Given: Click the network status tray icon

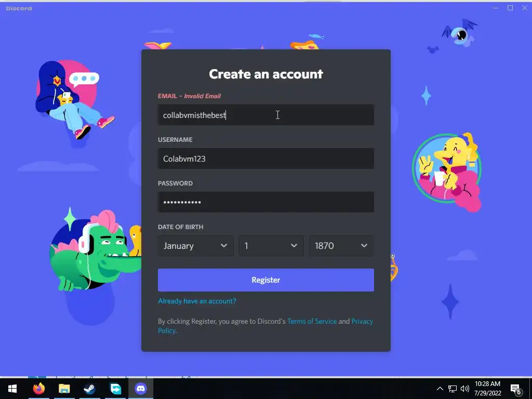Looking at the screenshot, I should coord(453,389).
